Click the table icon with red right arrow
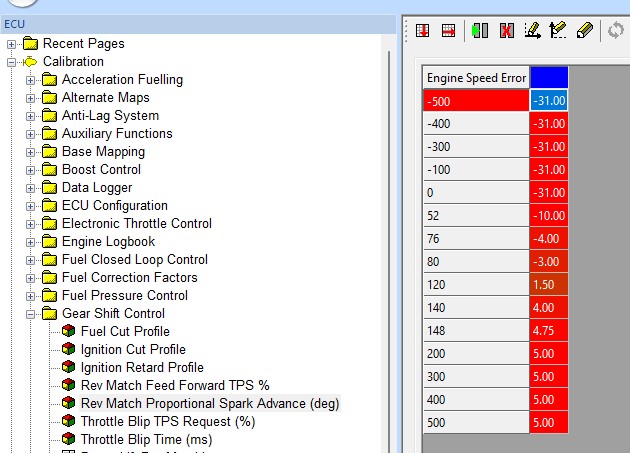Screen dimensions: 630x453 448,31
